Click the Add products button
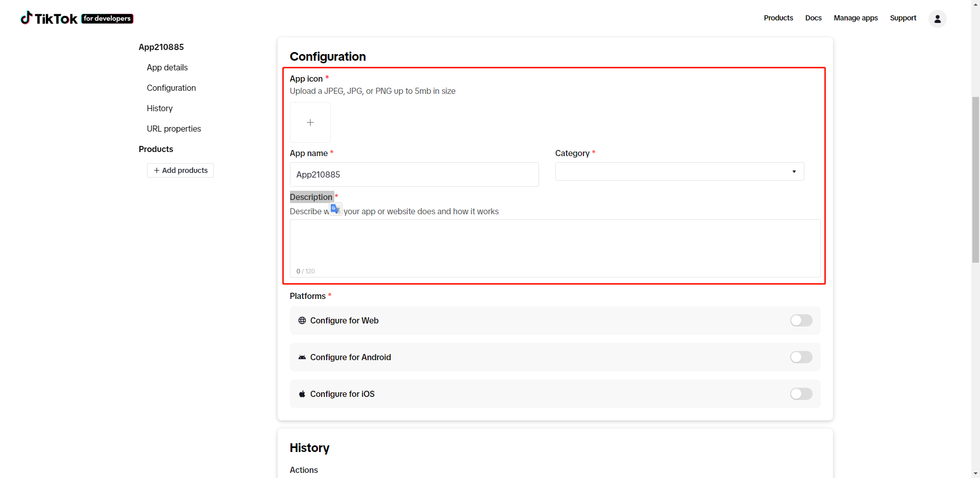This screenshot has width=980, height=478. coord(180,170)
